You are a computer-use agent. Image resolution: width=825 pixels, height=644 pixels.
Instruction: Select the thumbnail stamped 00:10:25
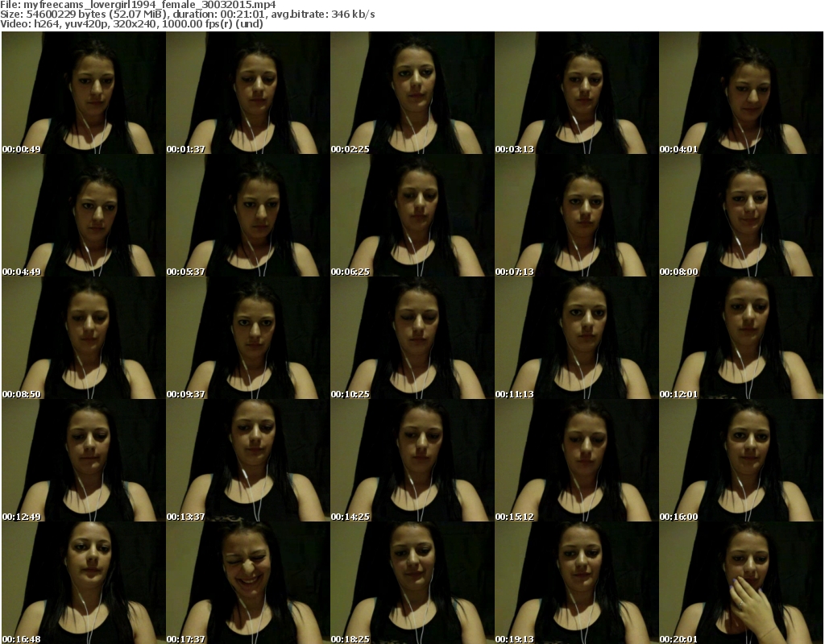tap(412, 338)
